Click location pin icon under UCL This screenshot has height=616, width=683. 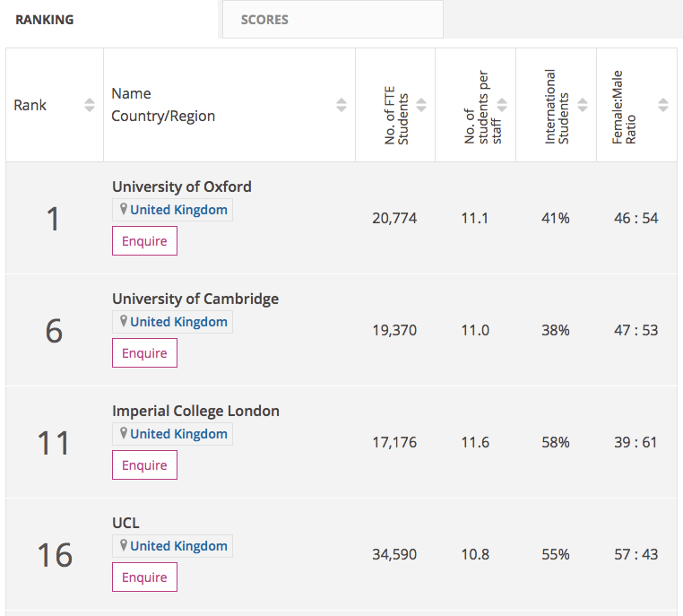pyautogui.click(x=124, y=546)
